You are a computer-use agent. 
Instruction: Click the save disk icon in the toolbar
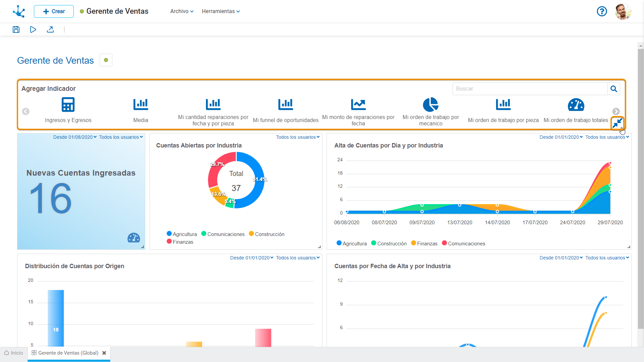[16, 29]
